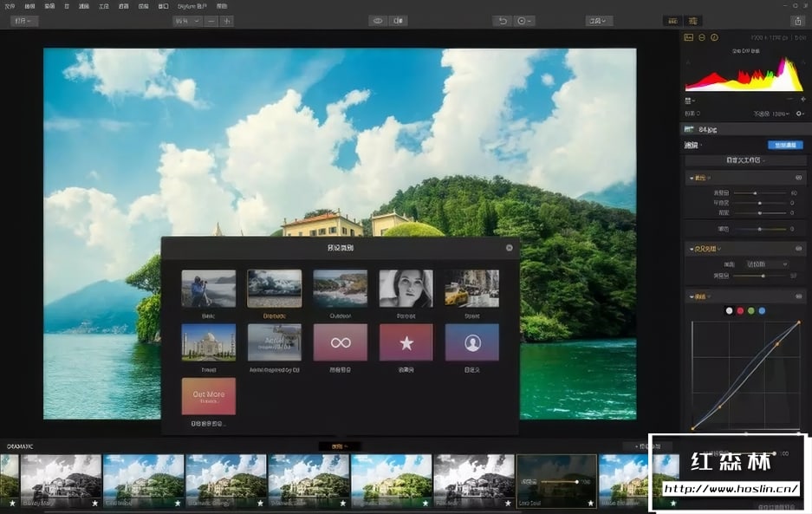Choose the Travel preset category
The width and height of the screenshot is (812, 514).
point(208,342)
